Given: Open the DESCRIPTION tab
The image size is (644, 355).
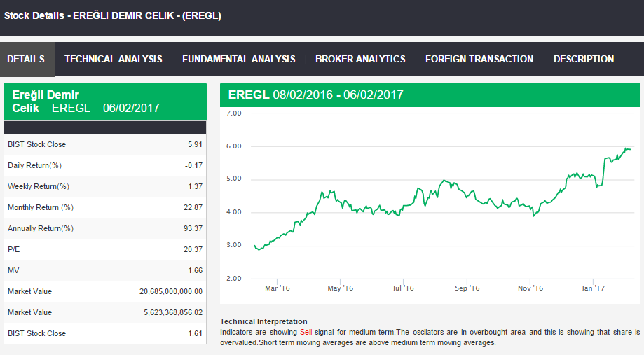Looking at the screenshot, I should [584, 59].
